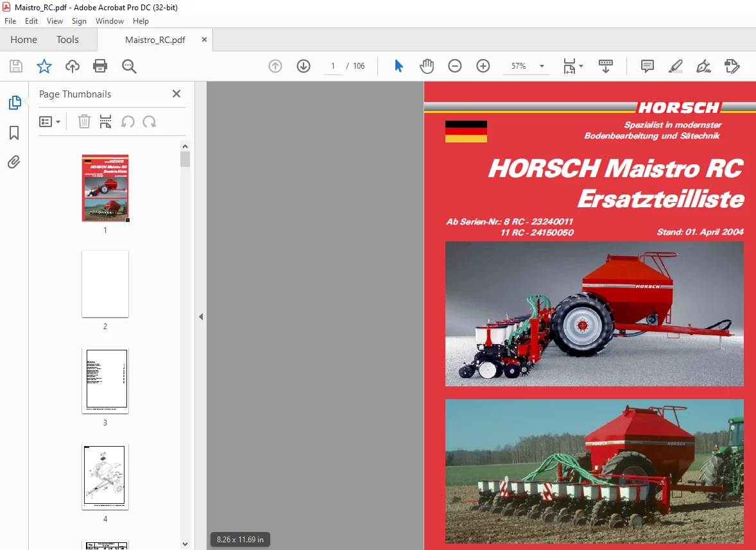Open the read mode keyboard icon
This screenshot has width=756, height=550.
(x=606, y=66)
